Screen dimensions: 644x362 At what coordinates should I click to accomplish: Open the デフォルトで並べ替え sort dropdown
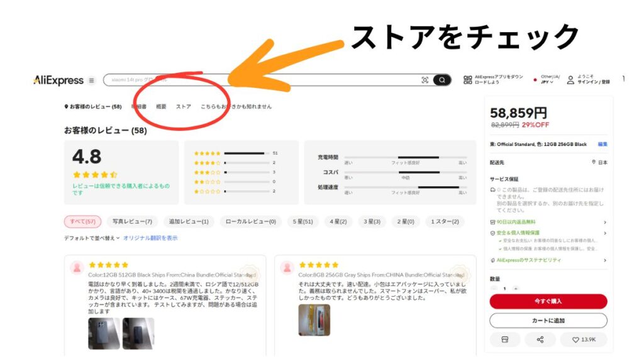(92, 238)
